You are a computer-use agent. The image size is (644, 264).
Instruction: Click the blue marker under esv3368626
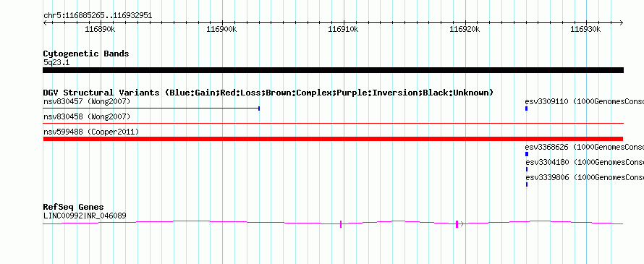point(527,154)
